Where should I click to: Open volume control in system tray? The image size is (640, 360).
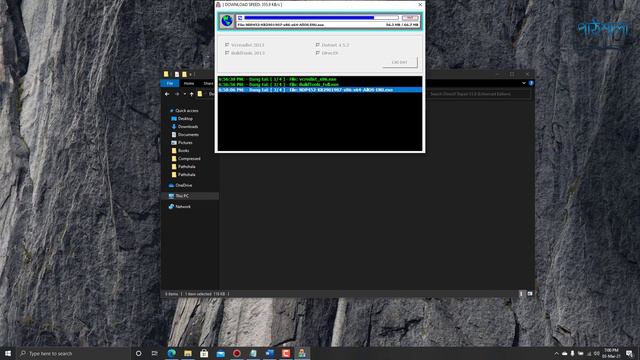coord(597,353)
